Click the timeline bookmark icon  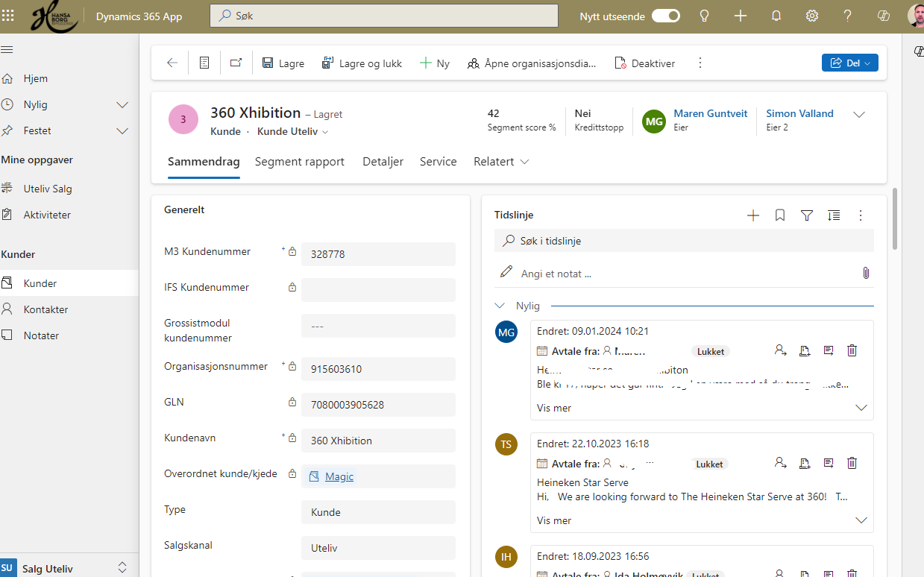click(779, 215)
